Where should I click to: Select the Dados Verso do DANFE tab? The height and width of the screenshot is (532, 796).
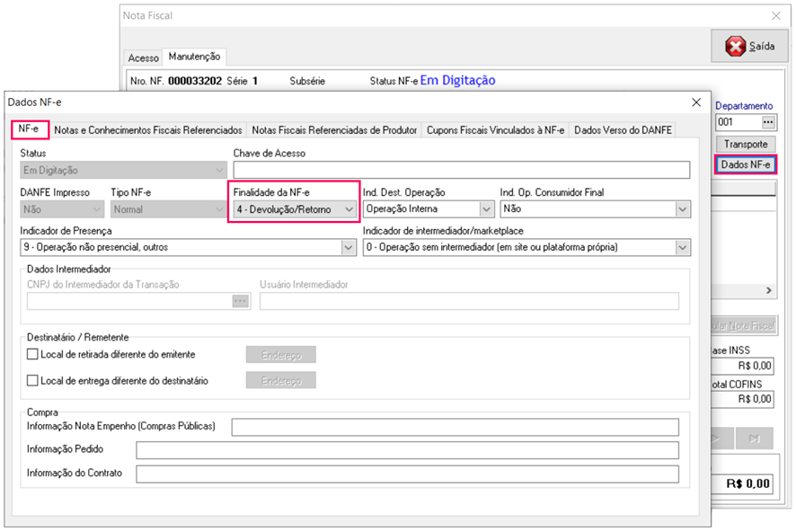click(x=622, y=130)
